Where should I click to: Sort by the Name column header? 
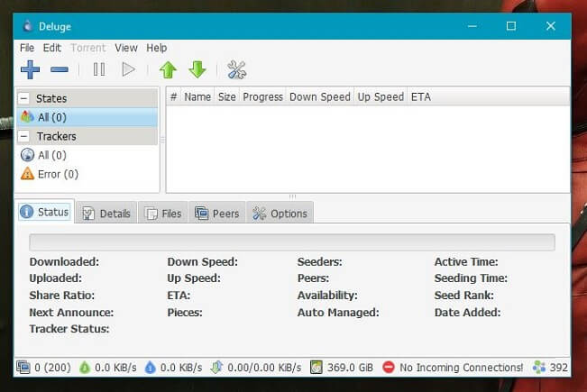click(x=197, y=97)
